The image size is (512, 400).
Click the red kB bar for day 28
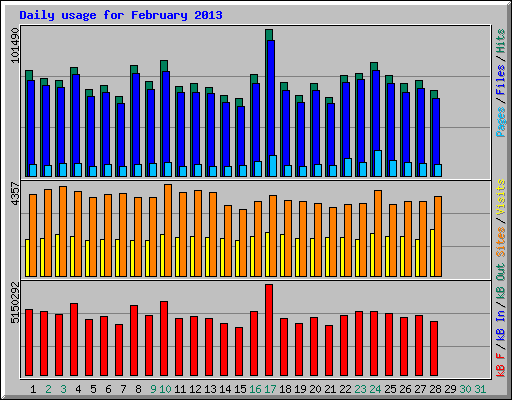point(434,348)
